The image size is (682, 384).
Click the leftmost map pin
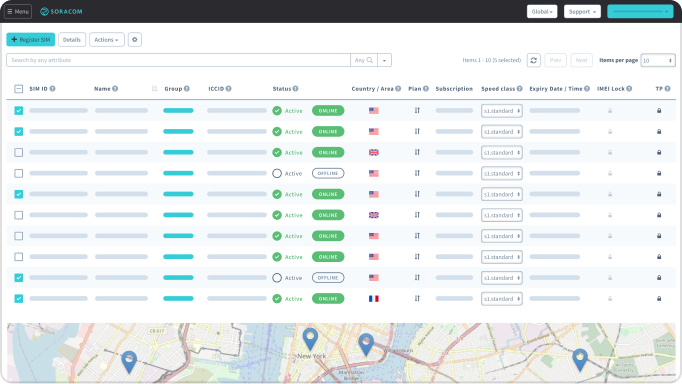129,362
